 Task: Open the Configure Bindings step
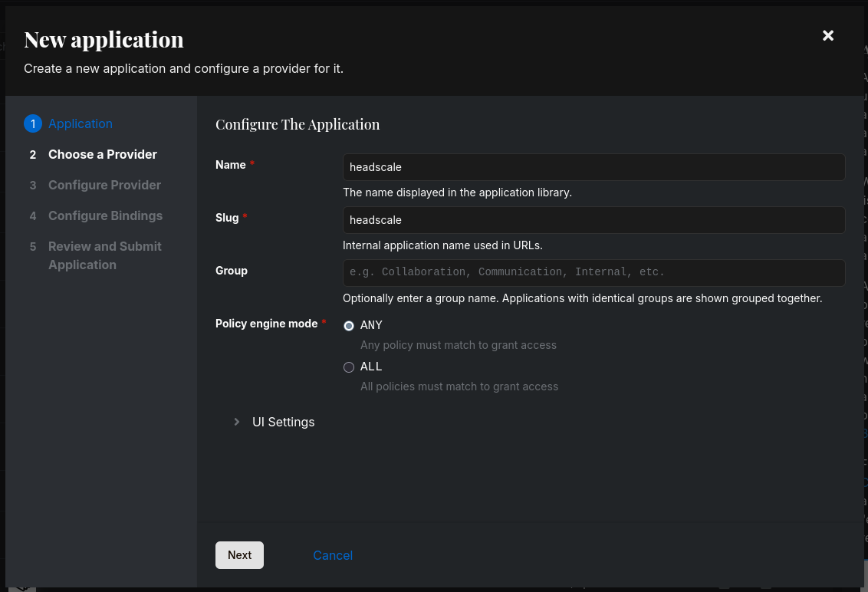click(105, 215)
